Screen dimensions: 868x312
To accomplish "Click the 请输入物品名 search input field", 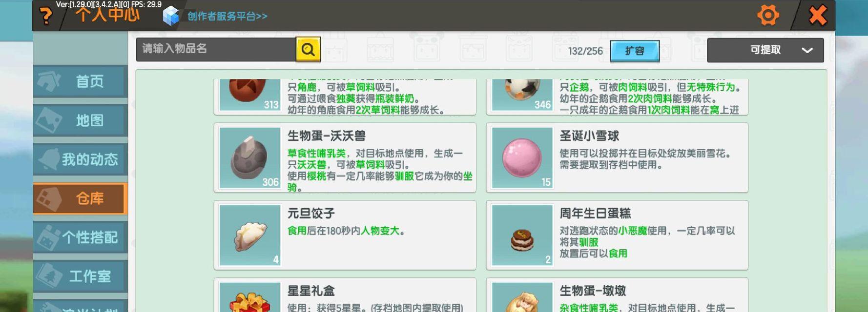I will (216, 49).
